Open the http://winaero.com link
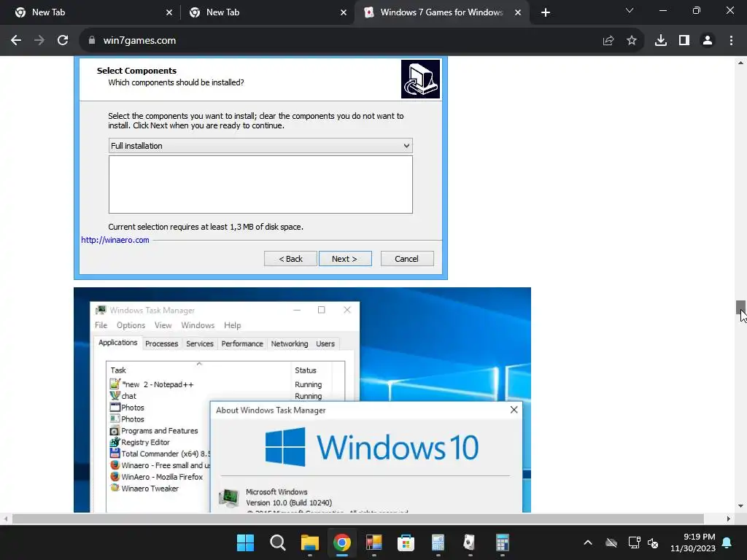Viewport: 747px width, 560px height. coord(115,240)
